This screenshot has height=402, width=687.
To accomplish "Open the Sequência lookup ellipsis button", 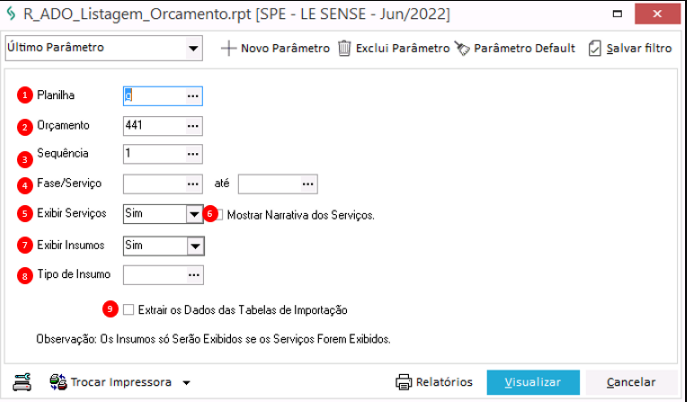I will point(193,155).
